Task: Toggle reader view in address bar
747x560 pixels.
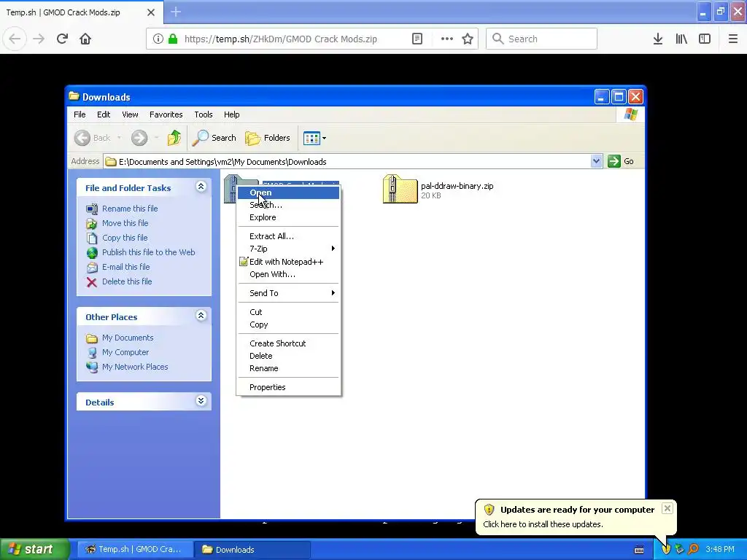Action: click(x=417, y=39)
